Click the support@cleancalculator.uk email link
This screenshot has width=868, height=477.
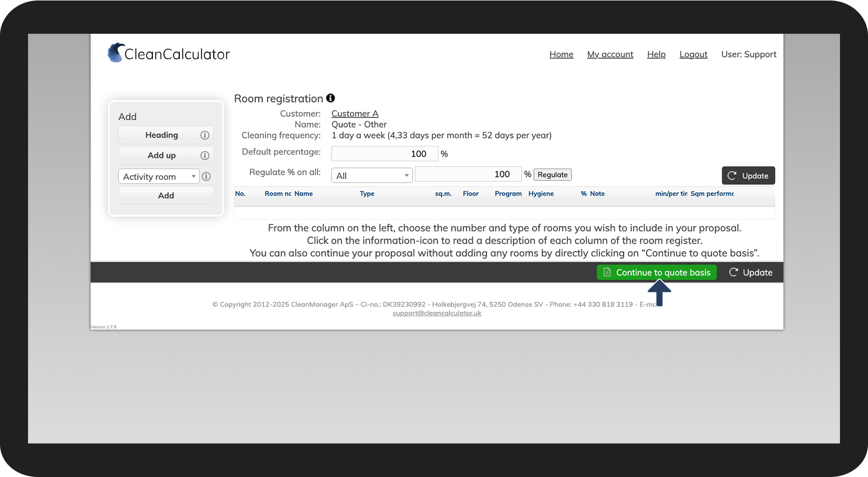(x=437, y=313)
